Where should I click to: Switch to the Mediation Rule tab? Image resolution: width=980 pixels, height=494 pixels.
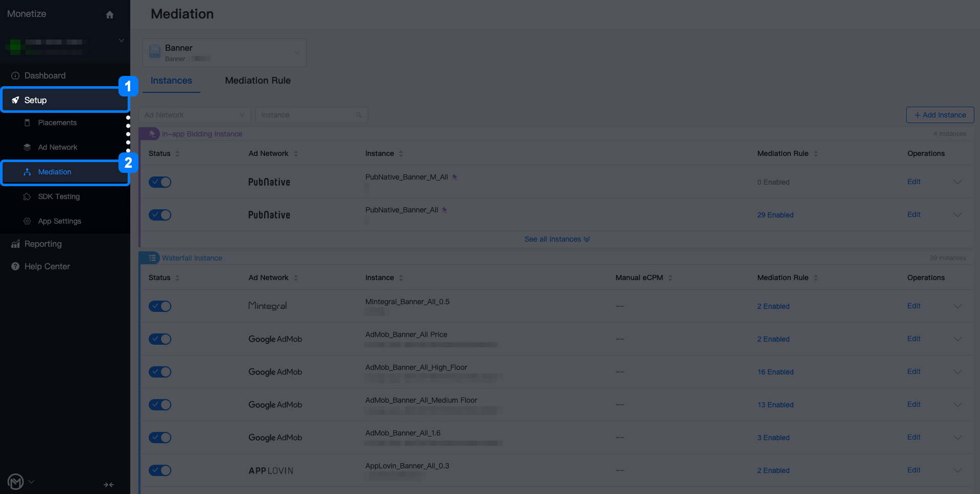coord(258,81)
